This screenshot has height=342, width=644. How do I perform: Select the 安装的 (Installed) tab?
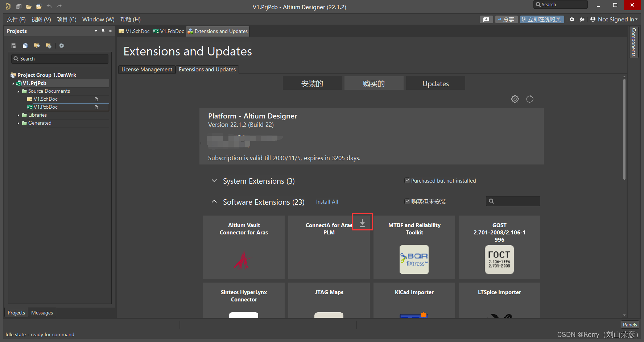coord(312,83)
